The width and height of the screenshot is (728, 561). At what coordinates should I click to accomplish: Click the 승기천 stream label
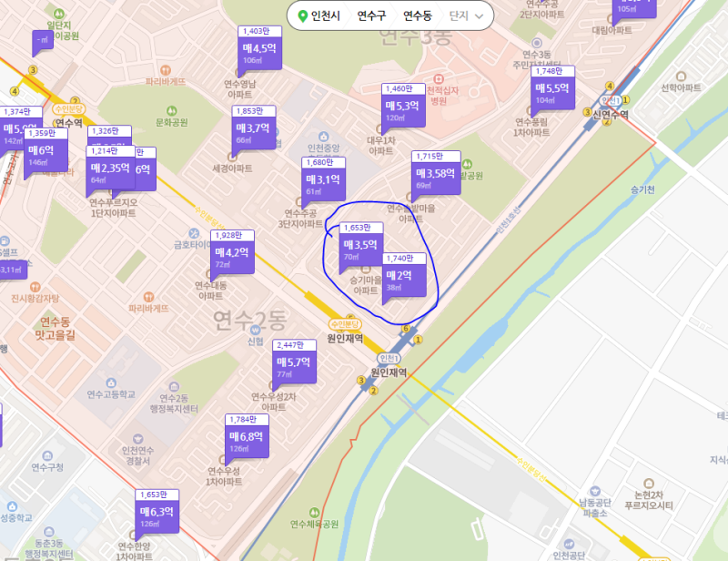click(x=643, y=189)
